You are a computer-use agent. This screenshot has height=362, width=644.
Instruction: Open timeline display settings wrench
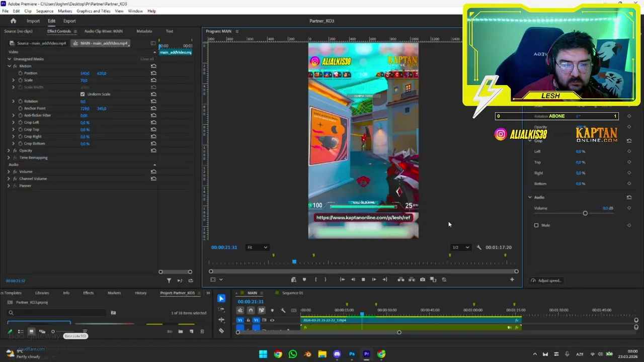(283, 311)
